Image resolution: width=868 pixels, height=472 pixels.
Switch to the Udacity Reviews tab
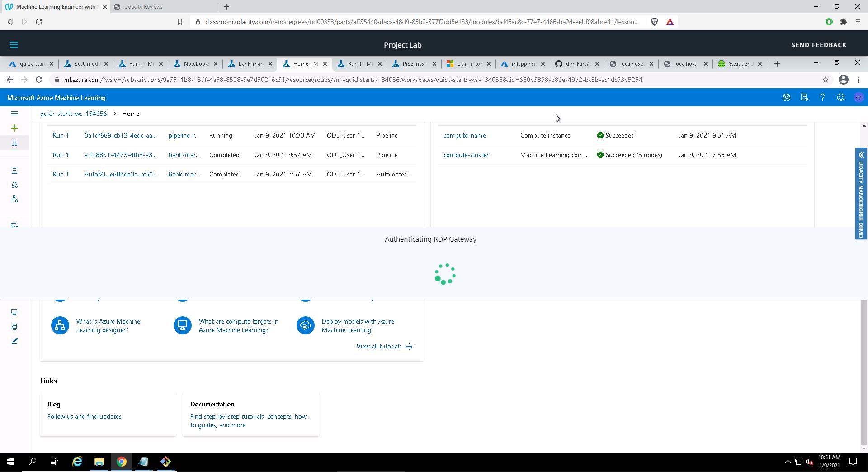(x=143, y=7)
